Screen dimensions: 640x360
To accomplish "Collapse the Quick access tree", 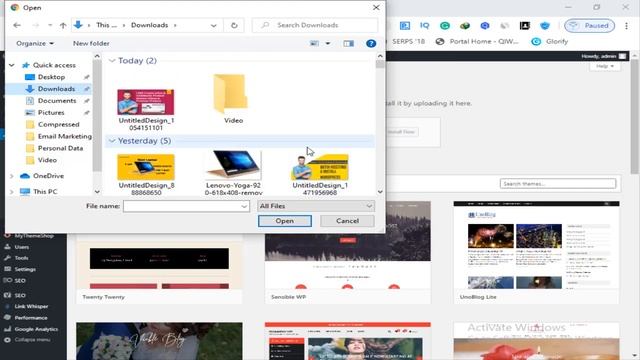I will [12, 65].
